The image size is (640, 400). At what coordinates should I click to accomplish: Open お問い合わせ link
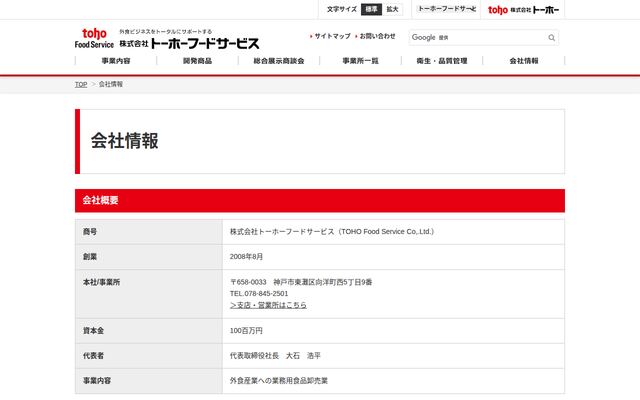[376, 36]
